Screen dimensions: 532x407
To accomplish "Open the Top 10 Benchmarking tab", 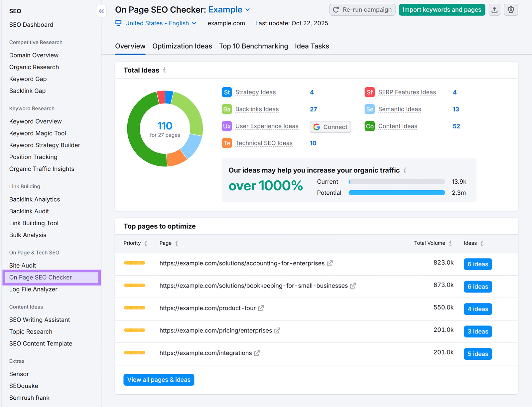I will [x=253, y=46].
